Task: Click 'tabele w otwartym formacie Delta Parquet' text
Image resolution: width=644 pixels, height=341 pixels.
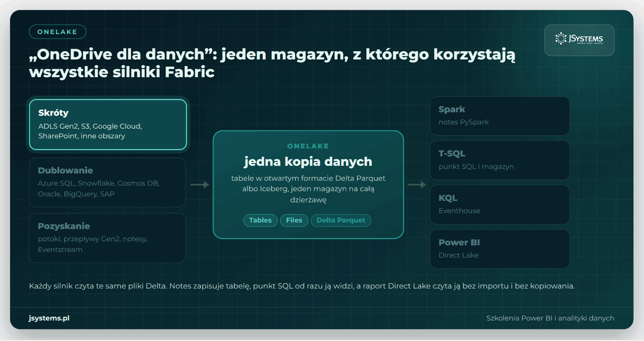Action: click(308, 178)
